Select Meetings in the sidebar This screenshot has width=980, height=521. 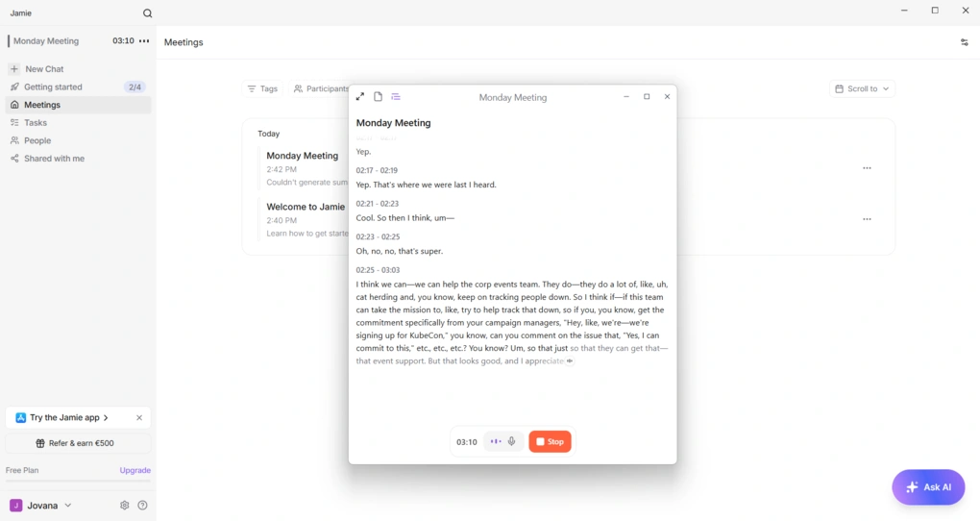pos(78,105)
